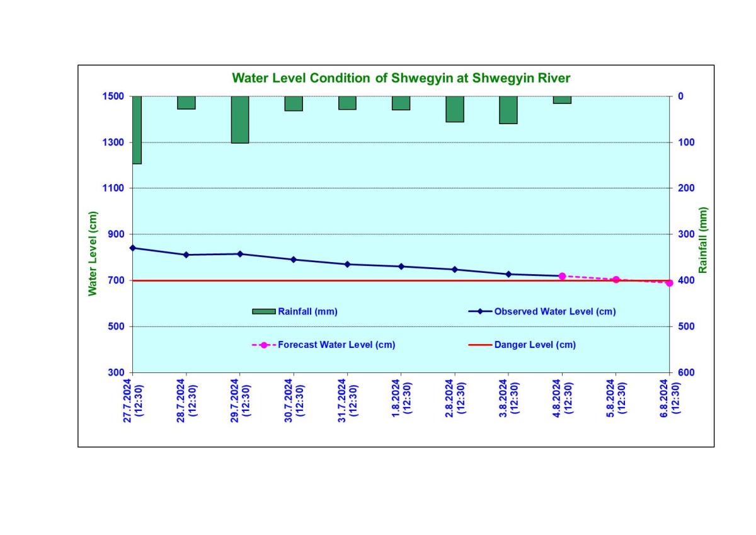Click the 1500 tick on the left axis
The height and width of the screenshot is (535, 756).
[113, 96]
